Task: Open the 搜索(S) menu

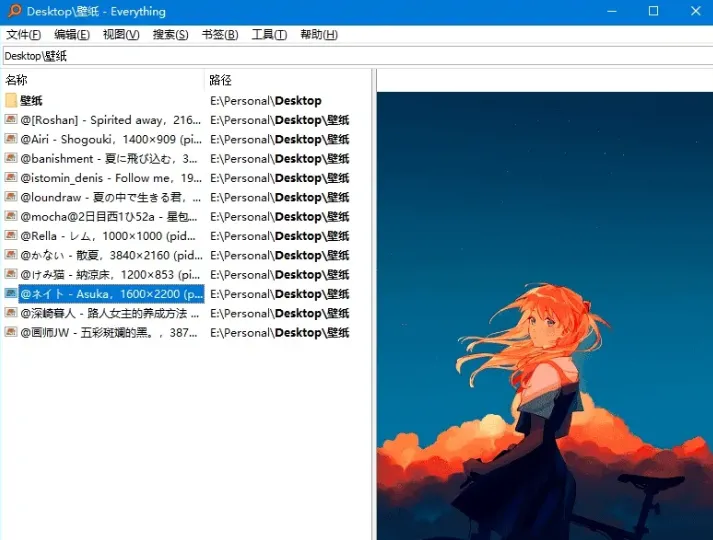Action: pos(171,35)
